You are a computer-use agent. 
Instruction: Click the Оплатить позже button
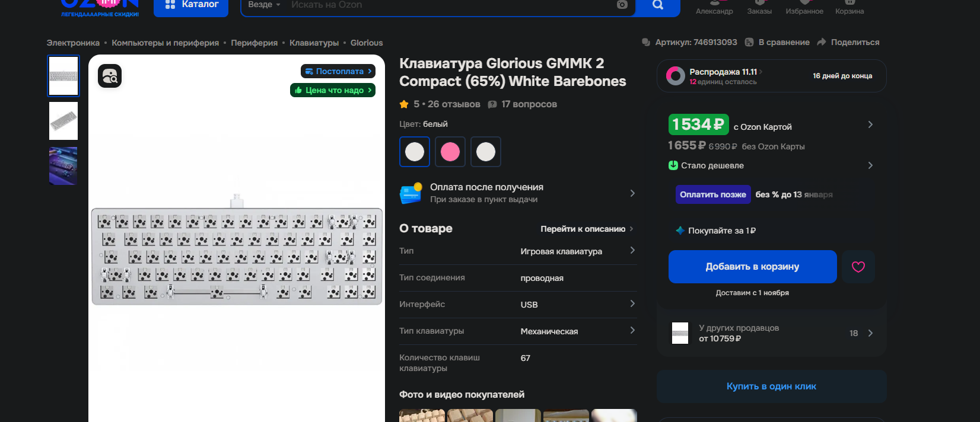713,194
